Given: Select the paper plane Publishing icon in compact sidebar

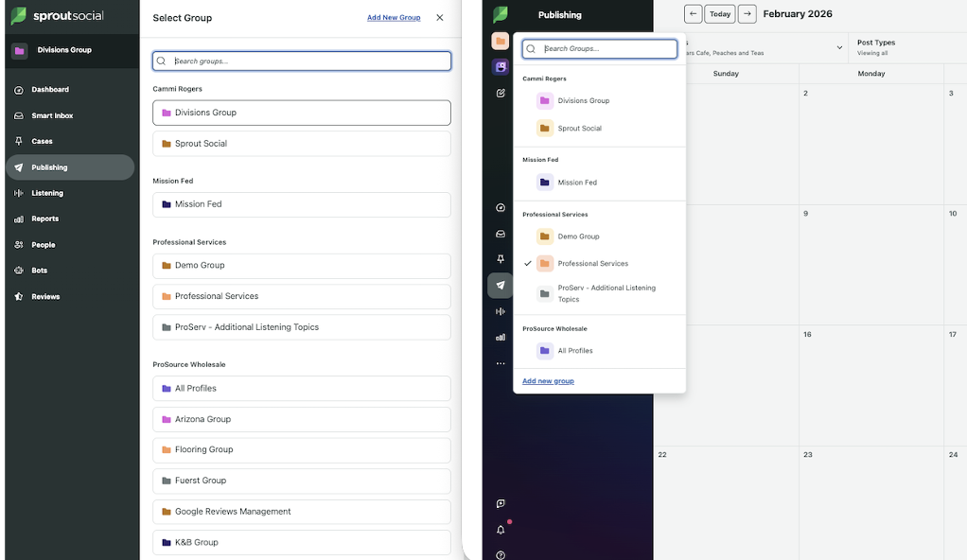Looking at the screenshot, I should pyautogui.click(x=501, y=285).
